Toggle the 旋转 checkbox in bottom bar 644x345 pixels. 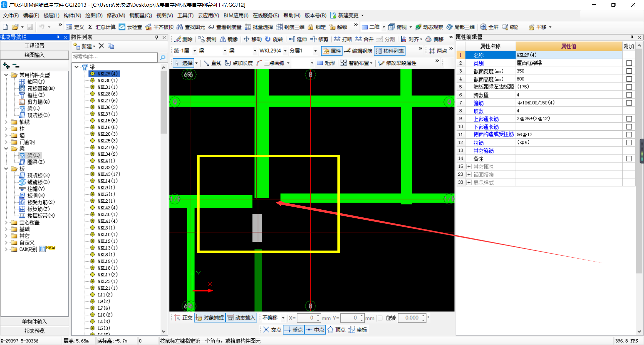(x=380, y=318)
